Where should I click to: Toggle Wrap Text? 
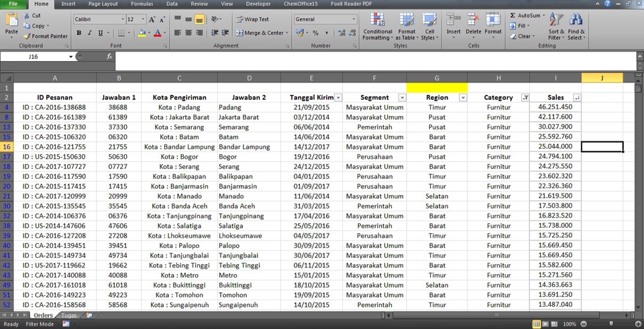253,19
